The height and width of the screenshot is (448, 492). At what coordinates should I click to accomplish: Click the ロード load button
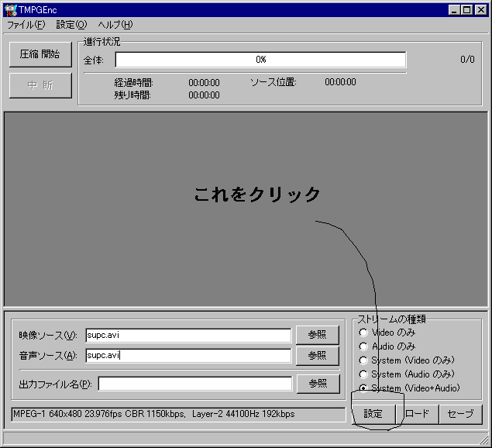pos(417,414)
